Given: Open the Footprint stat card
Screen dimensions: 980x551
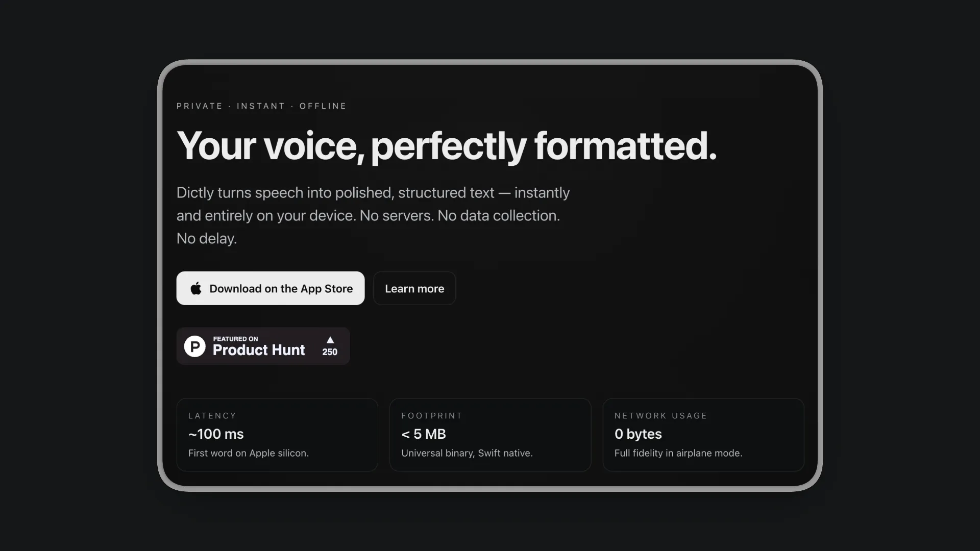Looking at the screenshot, I should coord(489,435).
